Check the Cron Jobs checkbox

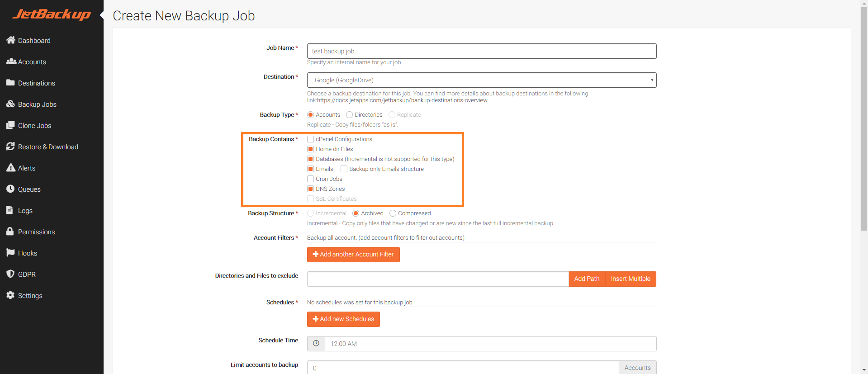(x=310, y=179)
